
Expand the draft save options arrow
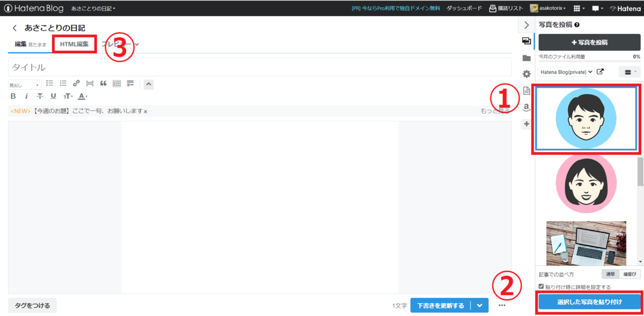pyautogui.click(x=479, y=306)
